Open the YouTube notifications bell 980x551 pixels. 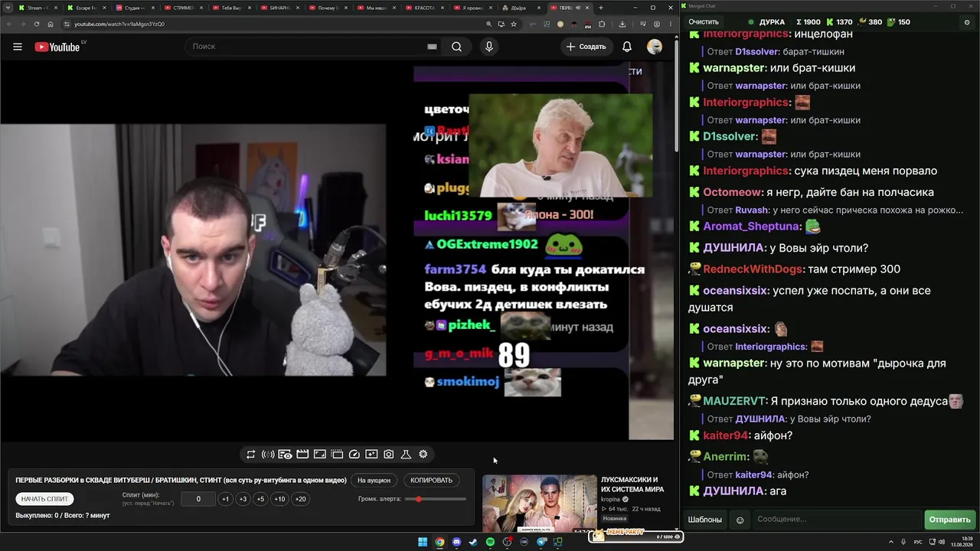click(x=627, y=47)
